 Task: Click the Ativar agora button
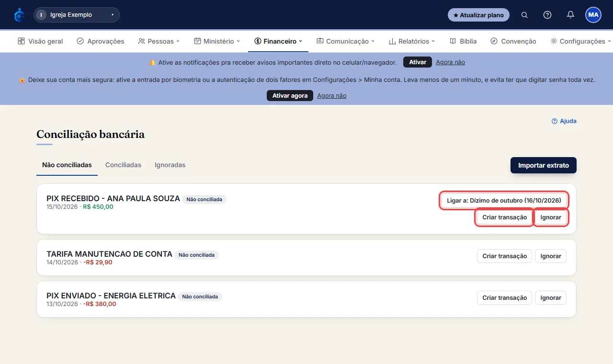pyautogui.click(x=290, y=96)
